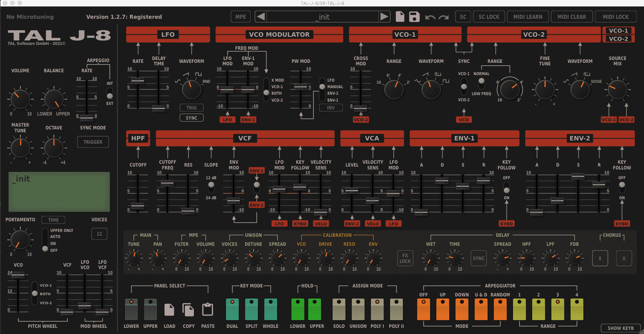644x334 pixels.
Task: Open the No Microtuning menu
Action: [30, 17]
